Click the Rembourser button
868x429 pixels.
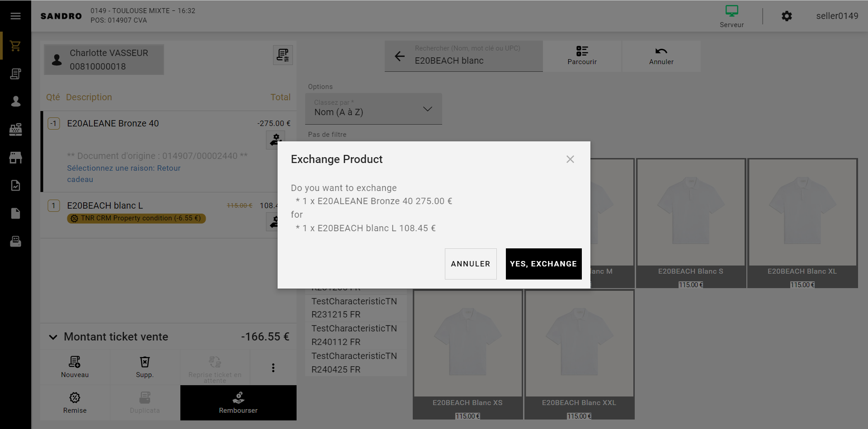pos(238,402)
